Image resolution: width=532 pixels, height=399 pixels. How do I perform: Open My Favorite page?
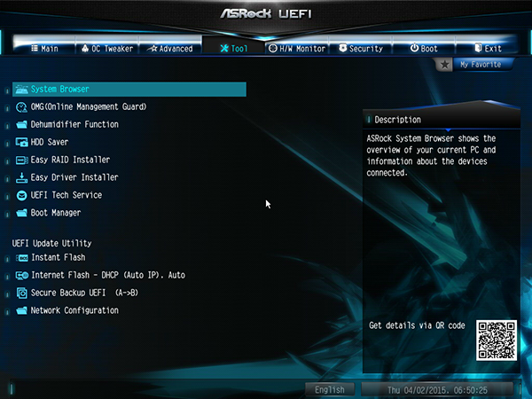[x=481, y=65]
